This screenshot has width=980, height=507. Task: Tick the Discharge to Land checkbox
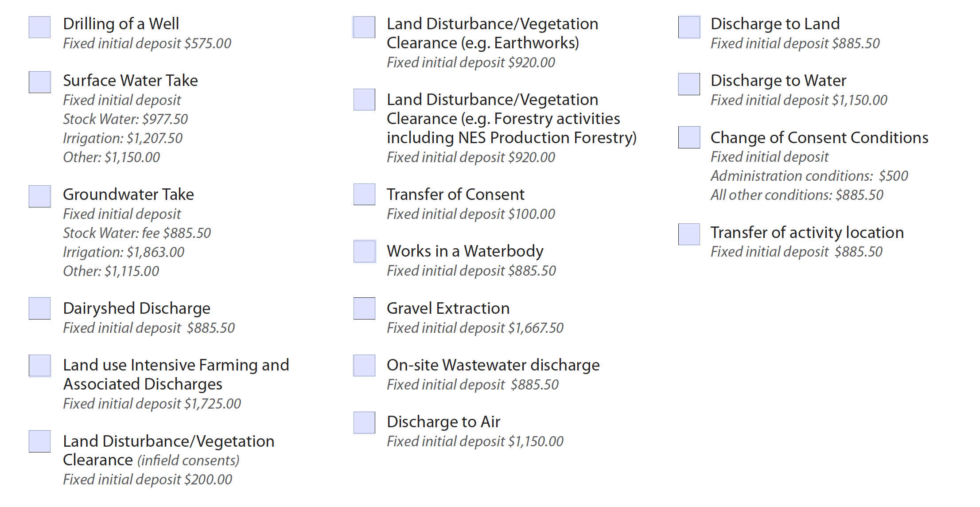[x=689, y=27]
